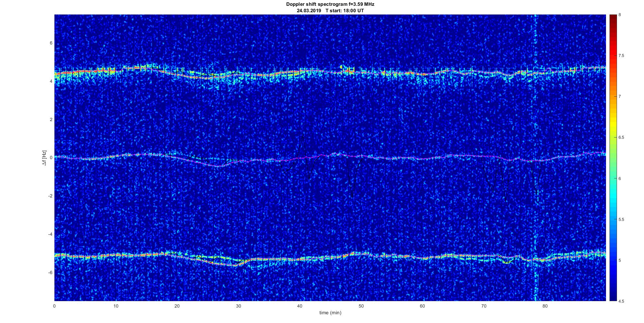Click the x-axis tick label "30"

click(238, 306)
